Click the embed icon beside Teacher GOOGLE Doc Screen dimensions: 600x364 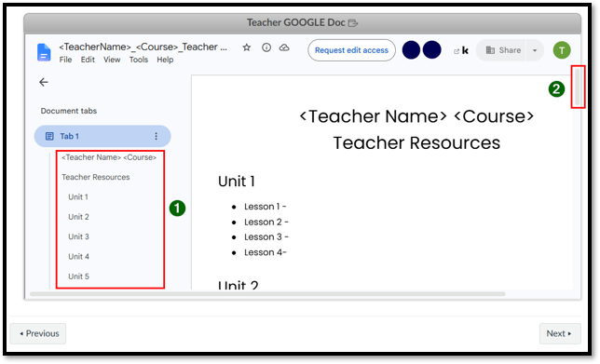click(x=353, y=23)
